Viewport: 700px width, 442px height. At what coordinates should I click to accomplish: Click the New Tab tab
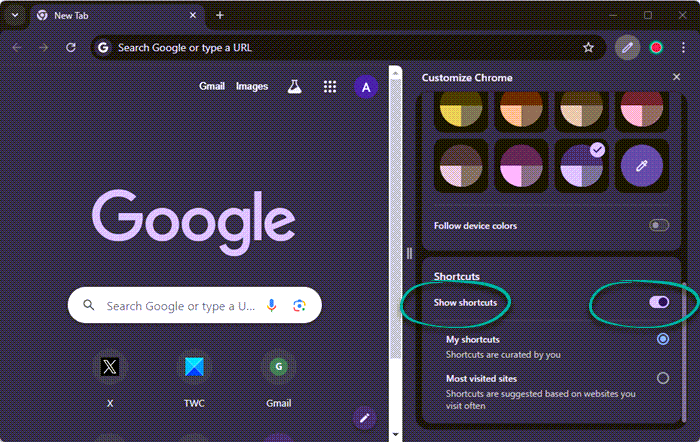pos(110,16)
